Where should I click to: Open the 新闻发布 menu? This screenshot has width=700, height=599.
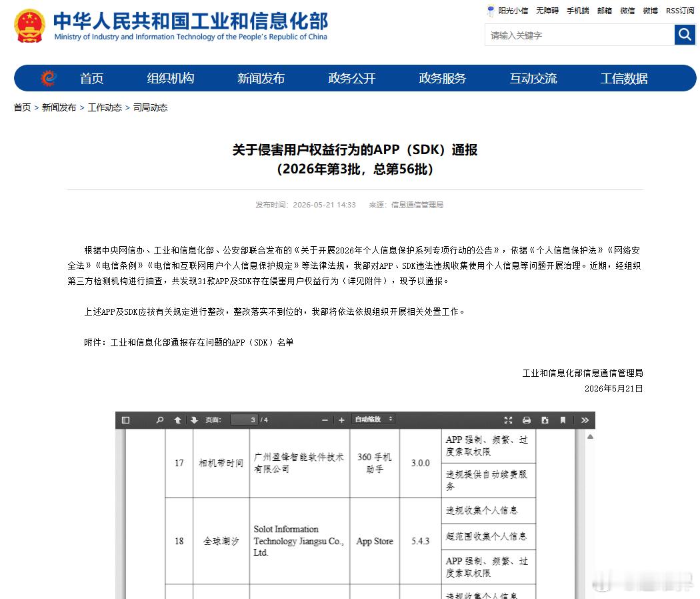point(261,79)
